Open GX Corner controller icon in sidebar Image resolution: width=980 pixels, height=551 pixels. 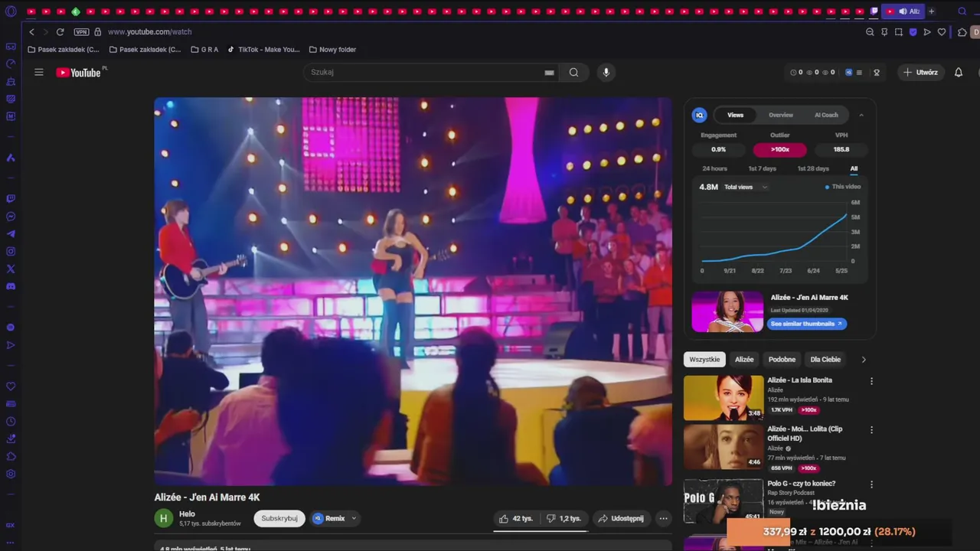coord(11,47)
